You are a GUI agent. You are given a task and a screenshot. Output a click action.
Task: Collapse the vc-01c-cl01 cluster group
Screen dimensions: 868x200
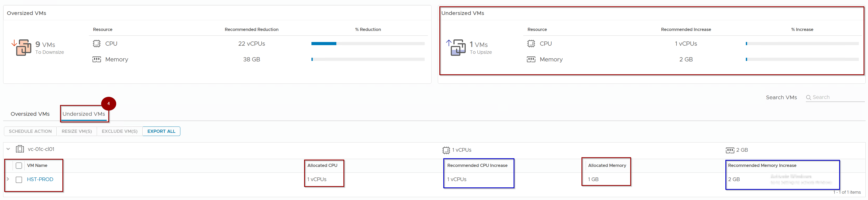point(8,149)
